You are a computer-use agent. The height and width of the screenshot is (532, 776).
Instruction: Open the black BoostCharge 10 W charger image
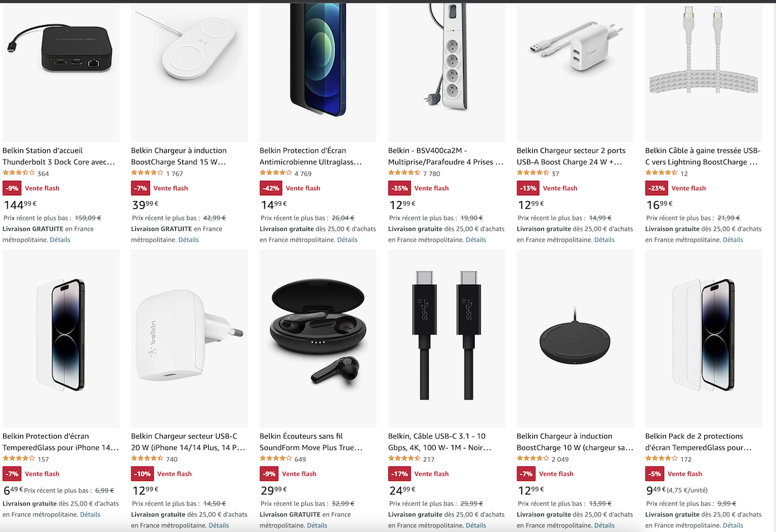575,339
